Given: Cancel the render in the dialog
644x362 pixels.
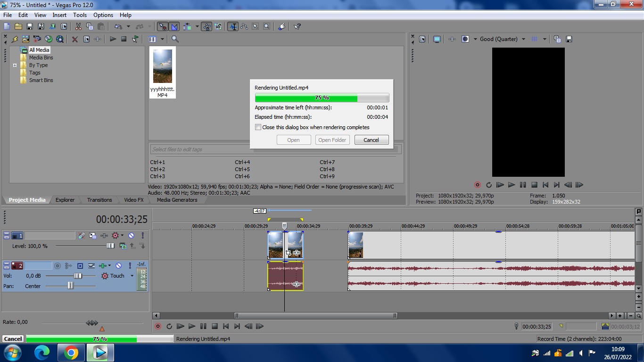Looking at the screenshot, I should coord(371,140).
